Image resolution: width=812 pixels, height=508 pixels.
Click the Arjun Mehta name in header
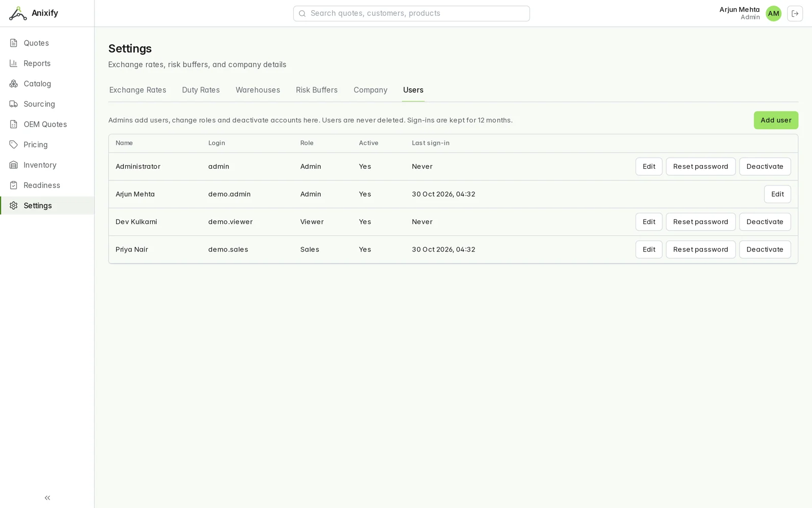click(x=739, y=10)
